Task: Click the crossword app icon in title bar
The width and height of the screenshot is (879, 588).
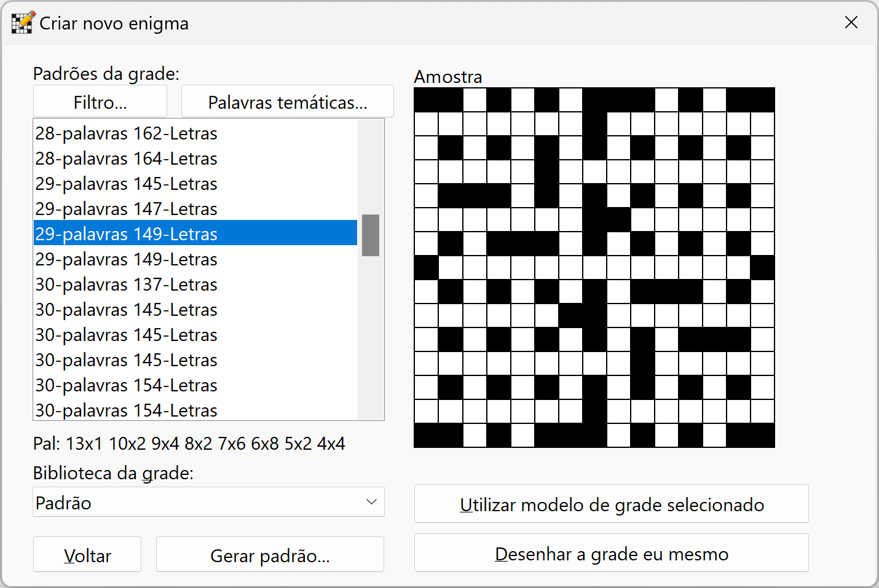Action: pyautogui.click(x=23, y=23)
